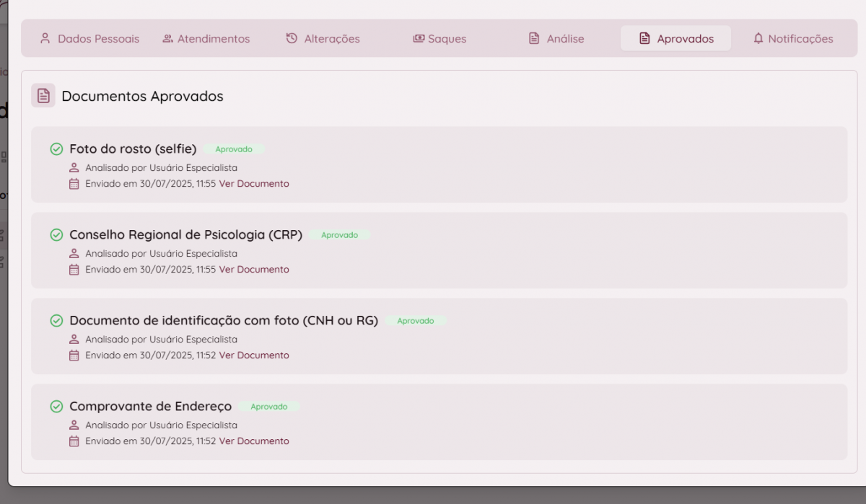The height and width of the screenshot is (504, 866).
Task: Click the Aprovado badge on Foto do rosto
Action: point(234,149)
